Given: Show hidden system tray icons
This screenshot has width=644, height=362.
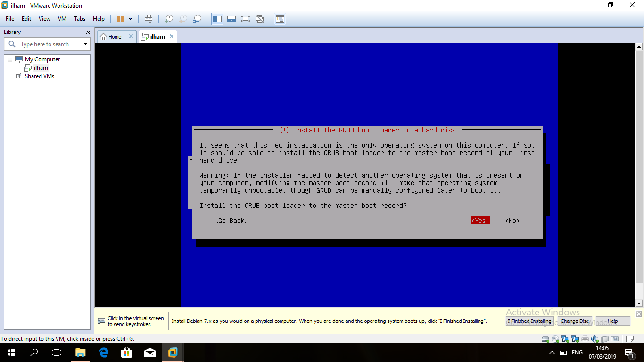Looking at the screenshot, I should tap(552, 353).
